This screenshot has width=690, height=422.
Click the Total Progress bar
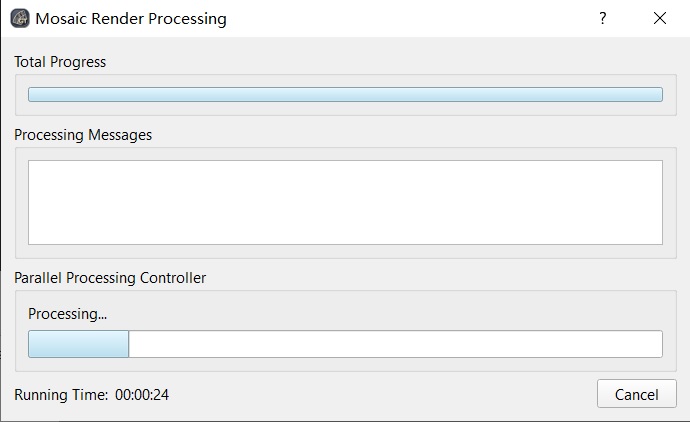(345, 95)
